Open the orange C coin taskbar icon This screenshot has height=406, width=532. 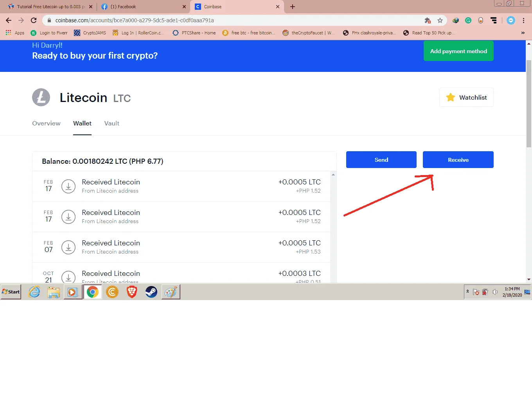(x=112, y=292)
